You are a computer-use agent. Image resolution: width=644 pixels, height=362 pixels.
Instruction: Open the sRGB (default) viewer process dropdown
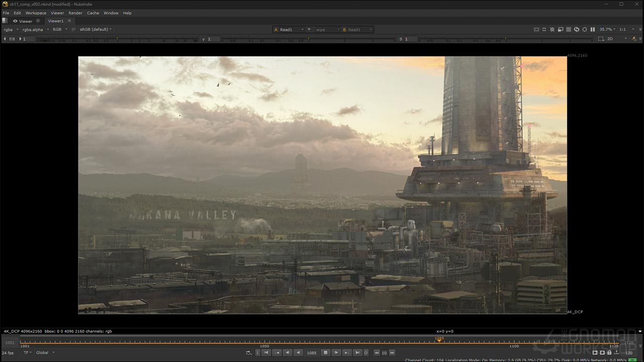pos(96,30)
